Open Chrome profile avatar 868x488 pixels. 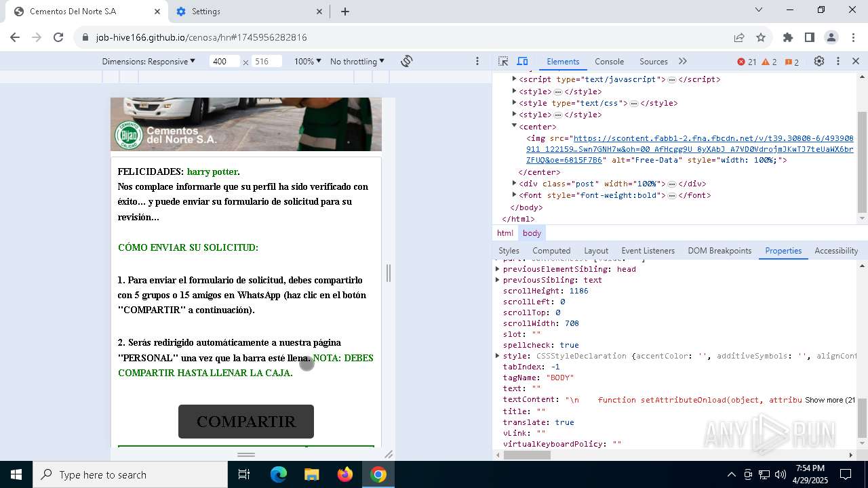coord(831,37)
